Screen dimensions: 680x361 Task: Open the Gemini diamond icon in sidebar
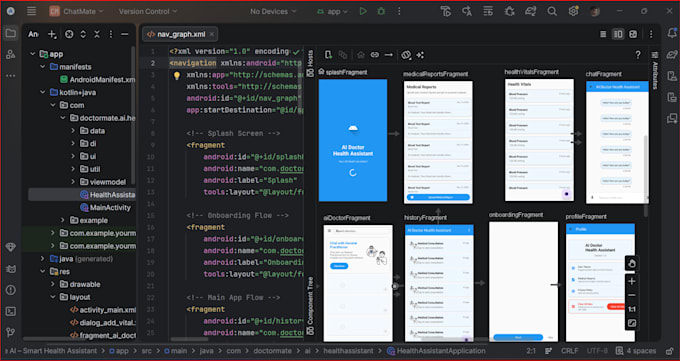(10, 247)
